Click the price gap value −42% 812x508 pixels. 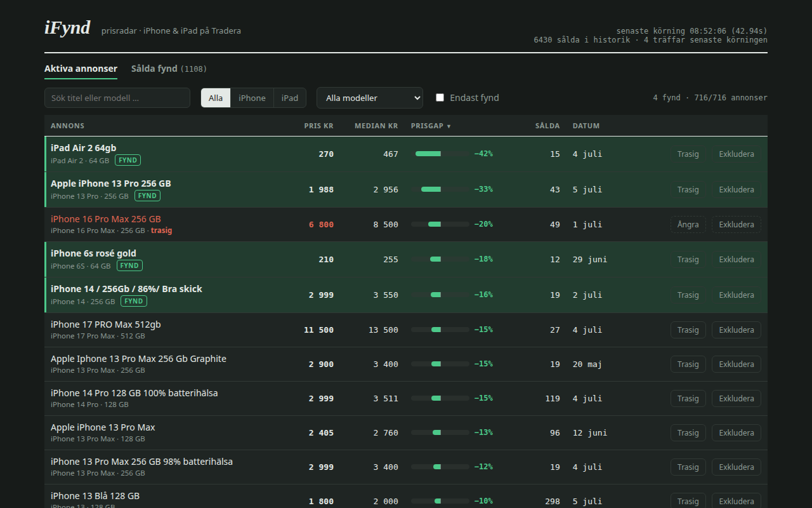pos(483,154)
